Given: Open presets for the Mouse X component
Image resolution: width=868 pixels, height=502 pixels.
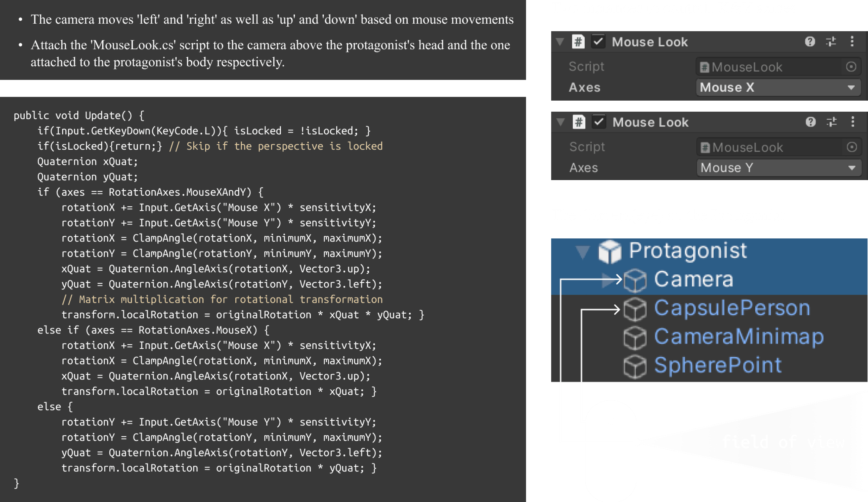Looking at the screenshot, I should 831,42.
